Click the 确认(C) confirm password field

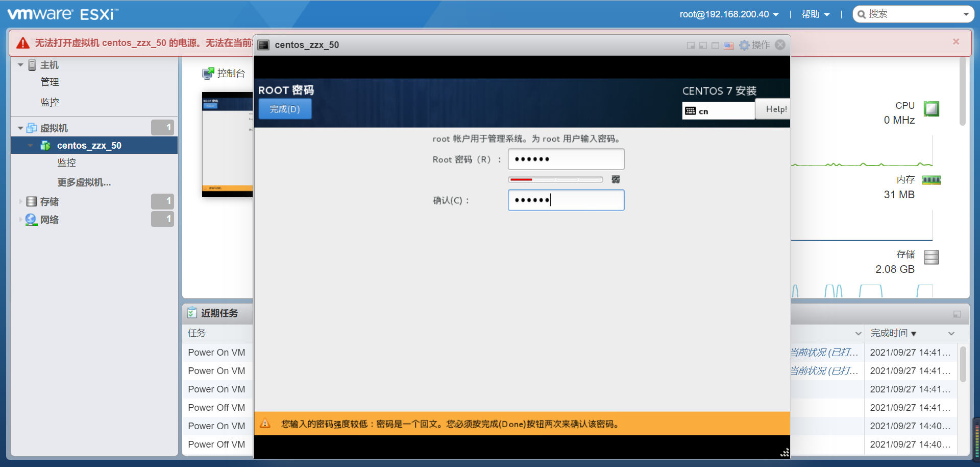[x=566, y=200]
